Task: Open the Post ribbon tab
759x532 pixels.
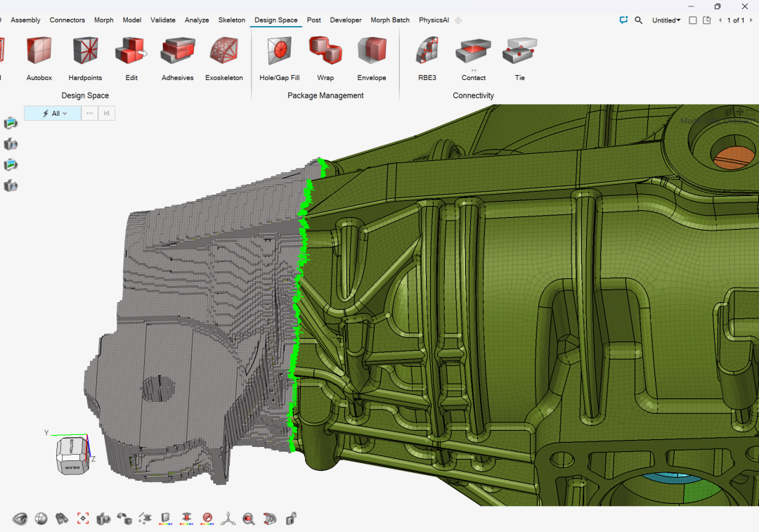Action: click(313, 20)
